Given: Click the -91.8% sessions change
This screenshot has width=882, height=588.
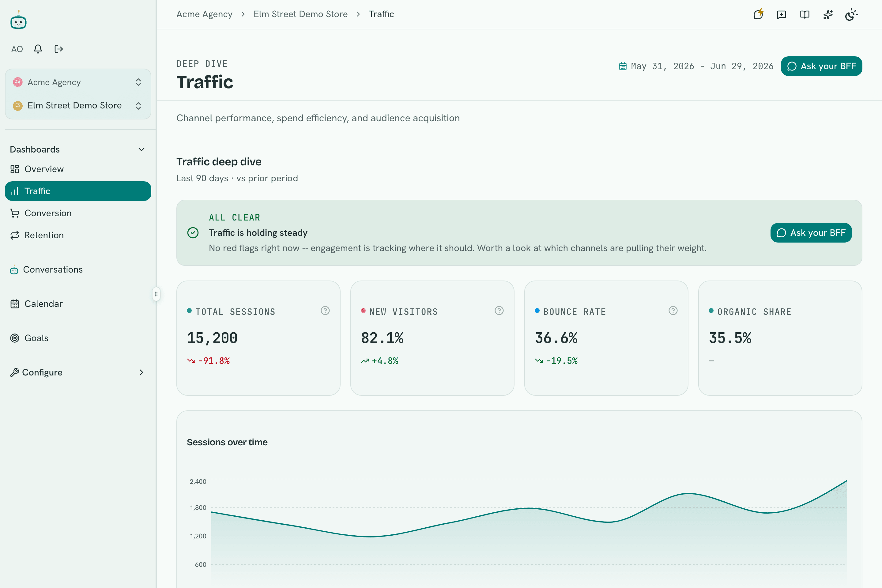Looking at the screenshot, I should click(209, 361).
